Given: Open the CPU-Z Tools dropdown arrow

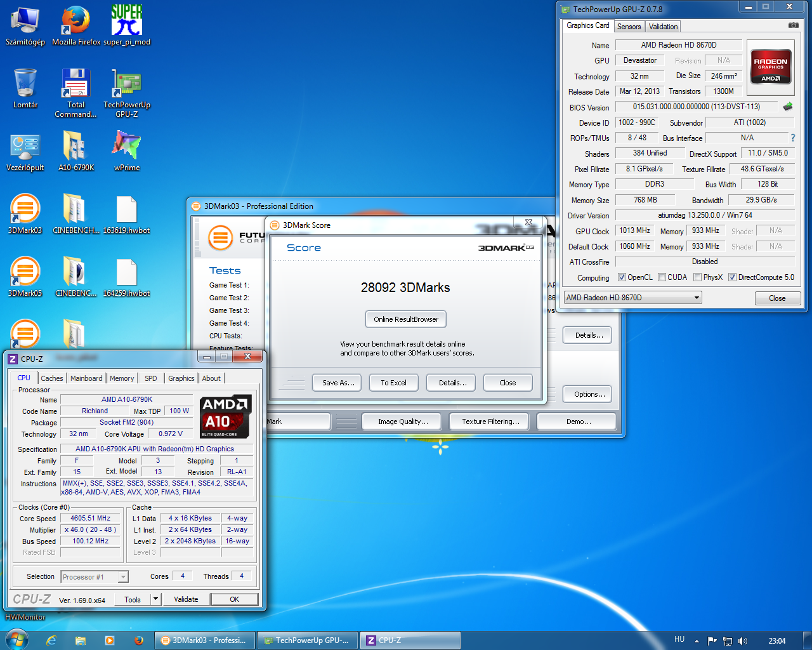Looking at the screenshot, I should coord(155,599).
